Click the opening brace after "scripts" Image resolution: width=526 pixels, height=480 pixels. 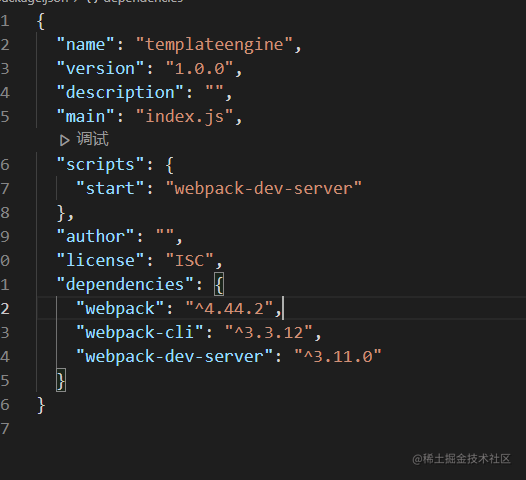click(x=170, y=165)
